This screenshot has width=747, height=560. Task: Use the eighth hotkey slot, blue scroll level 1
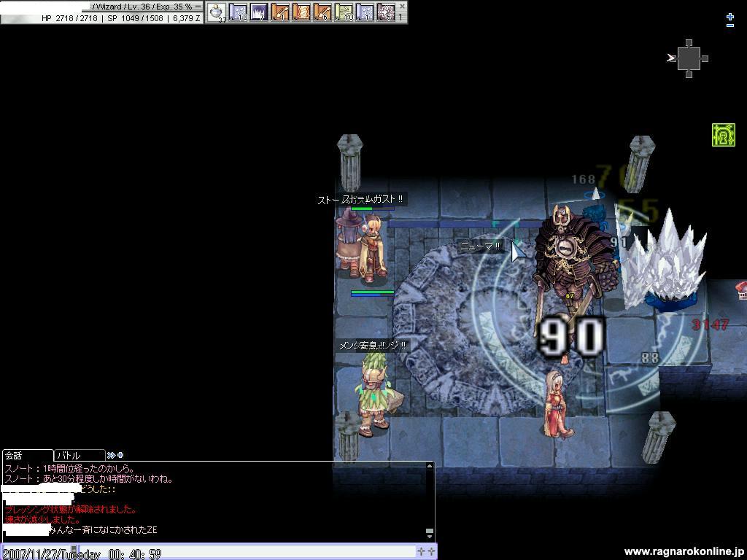(365, 12)
